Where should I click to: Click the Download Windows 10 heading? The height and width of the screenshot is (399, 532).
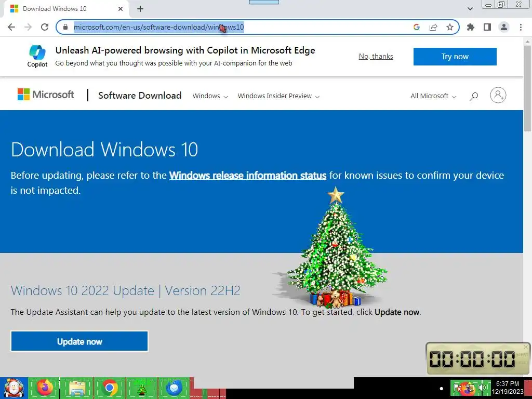click(x=104, y=150)
